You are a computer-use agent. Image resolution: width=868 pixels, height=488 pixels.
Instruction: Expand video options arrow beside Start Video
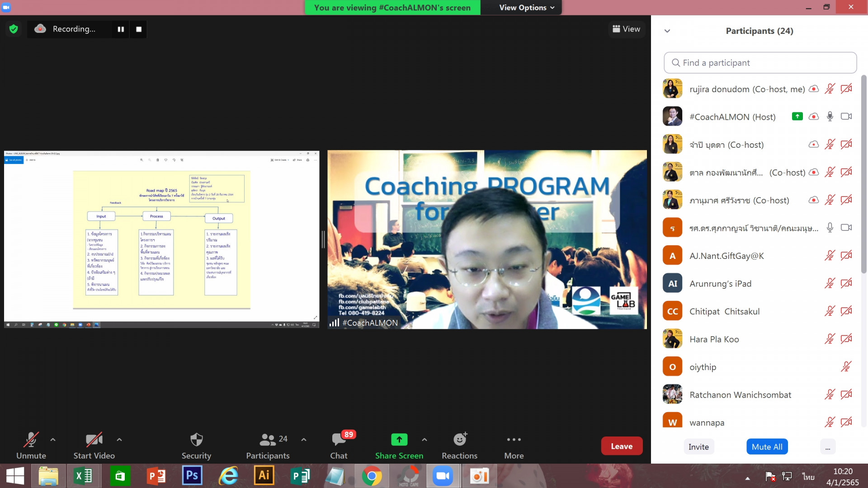(x=119, y=439)
